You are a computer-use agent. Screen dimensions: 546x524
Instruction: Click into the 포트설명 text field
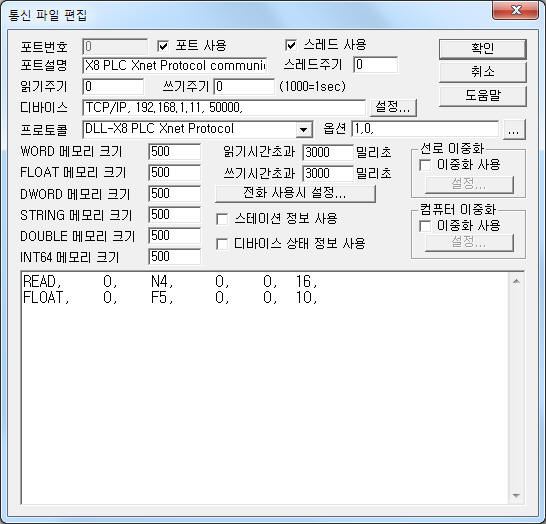pos(175,65)
